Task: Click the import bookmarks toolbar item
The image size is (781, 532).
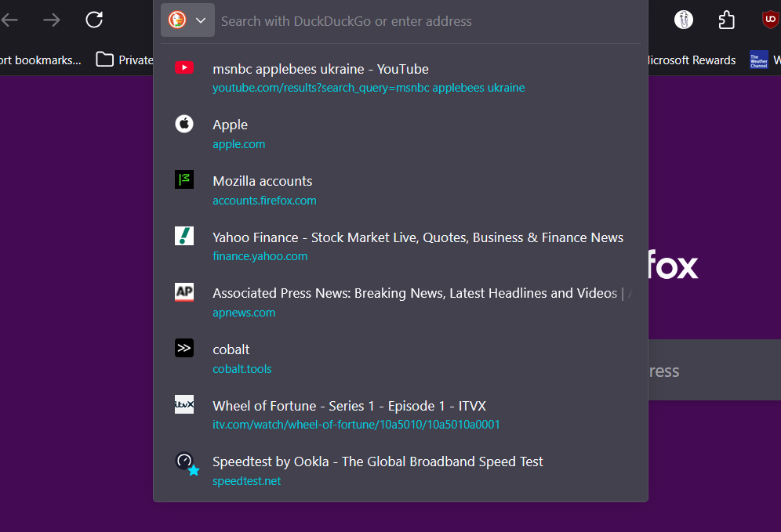Action: [39, 60]
